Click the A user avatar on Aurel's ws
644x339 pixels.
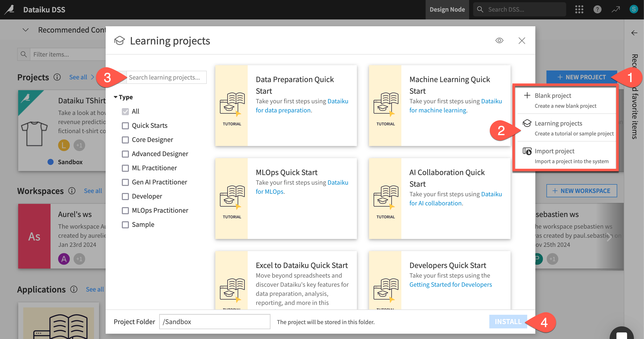click(x=64, y=259)
